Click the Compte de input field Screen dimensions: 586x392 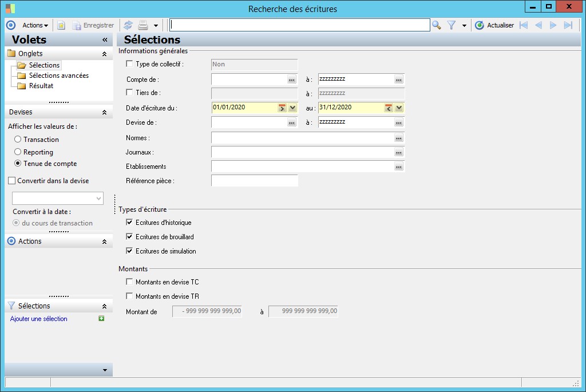tap(250, 80)
